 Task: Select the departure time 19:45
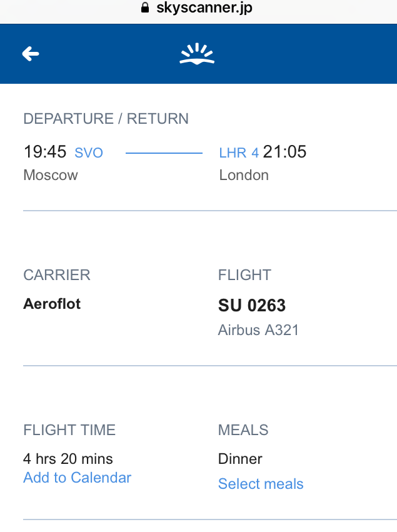pos(45,152)
